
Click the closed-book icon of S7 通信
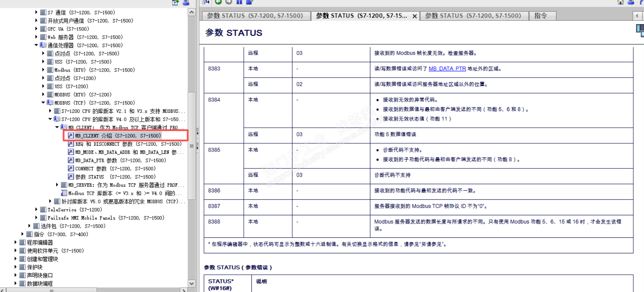(x=43, y=12)
